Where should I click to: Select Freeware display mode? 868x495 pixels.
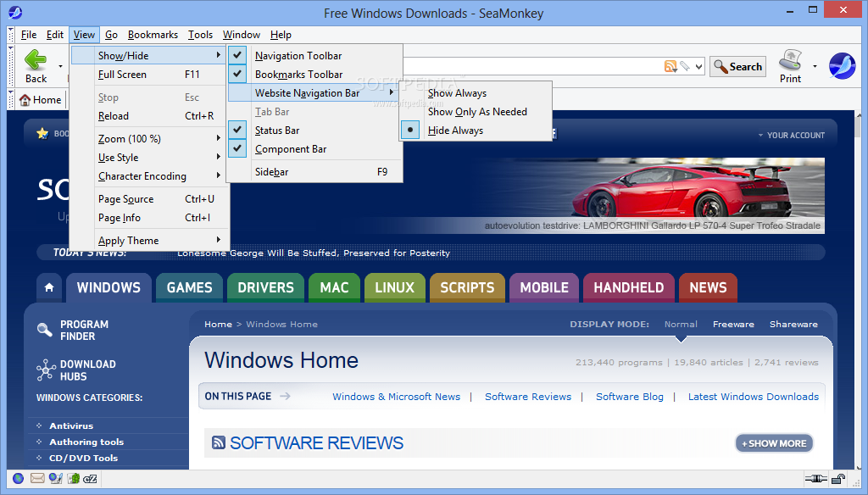[x=733, y=324]
